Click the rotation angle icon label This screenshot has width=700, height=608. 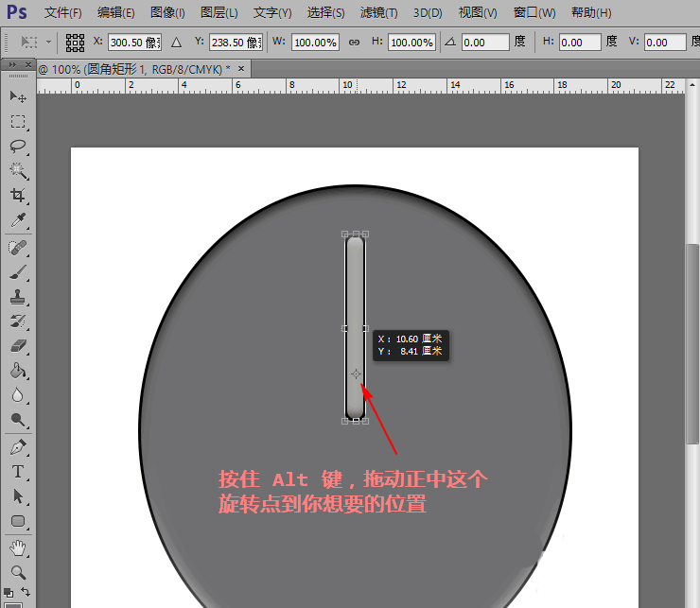450,42
